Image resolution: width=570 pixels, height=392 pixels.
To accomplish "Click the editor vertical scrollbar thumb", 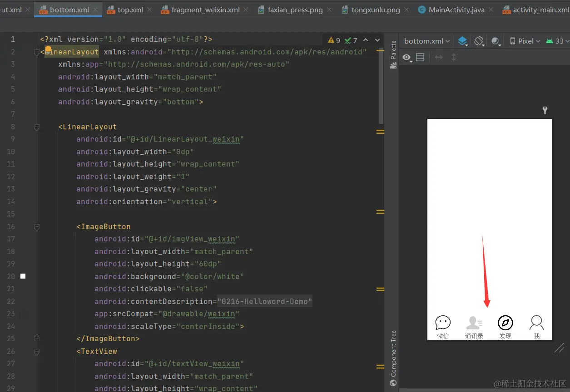I will click(x=381, y=86).
